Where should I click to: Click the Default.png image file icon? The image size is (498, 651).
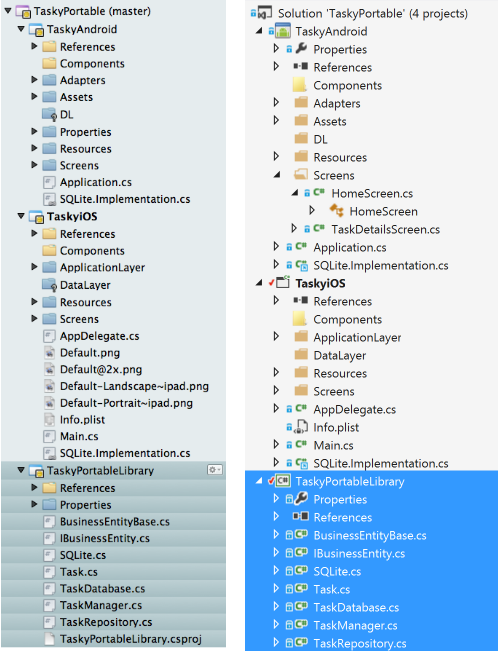click(49, 353)
